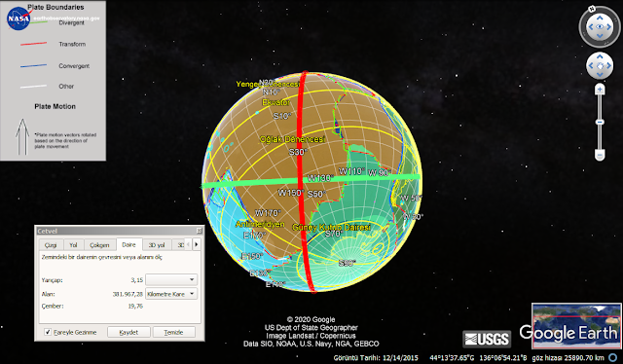Click the Other legend entry
Image resolution: width=623 pixels, height=364 pixels.
click(x=66, y=87)
